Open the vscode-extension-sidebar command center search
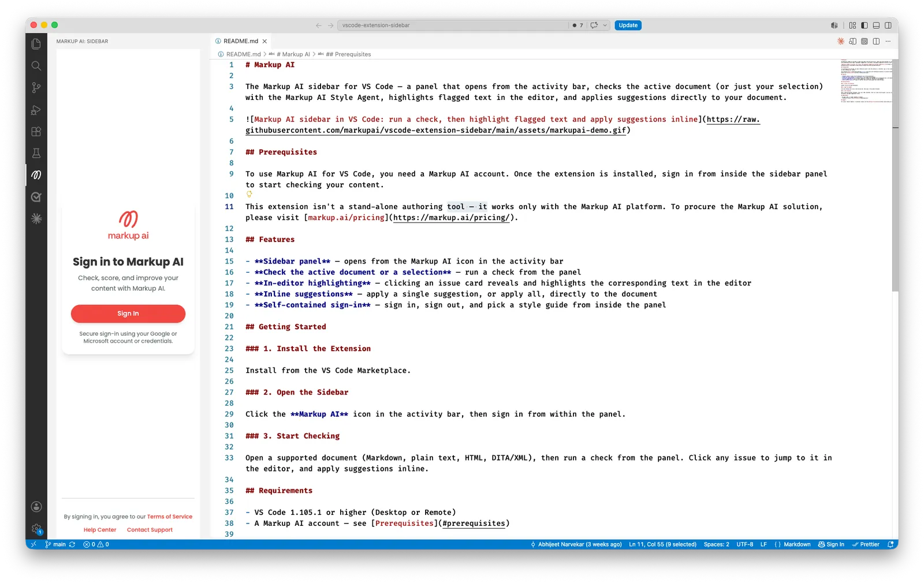This screenshot has width=924, height=583. (453, 25)
